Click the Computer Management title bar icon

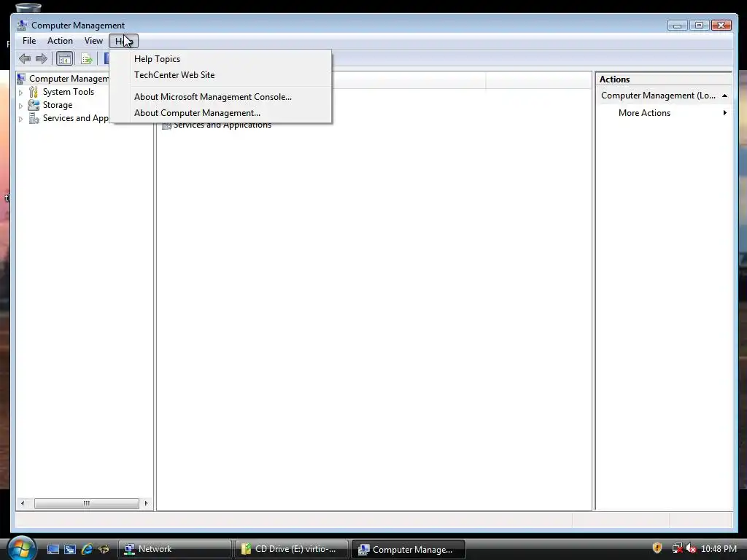click(x=22, y=26)
